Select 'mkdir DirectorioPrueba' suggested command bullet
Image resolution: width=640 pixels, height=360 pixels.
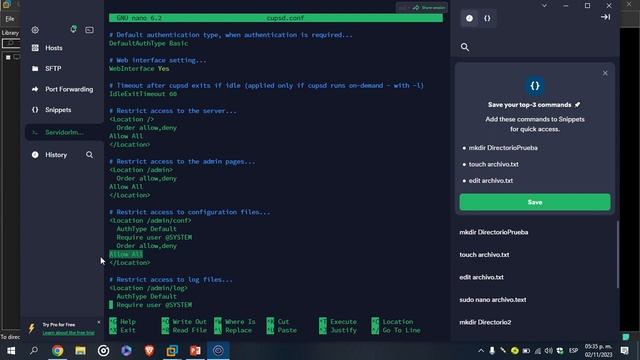coord(503,148)
